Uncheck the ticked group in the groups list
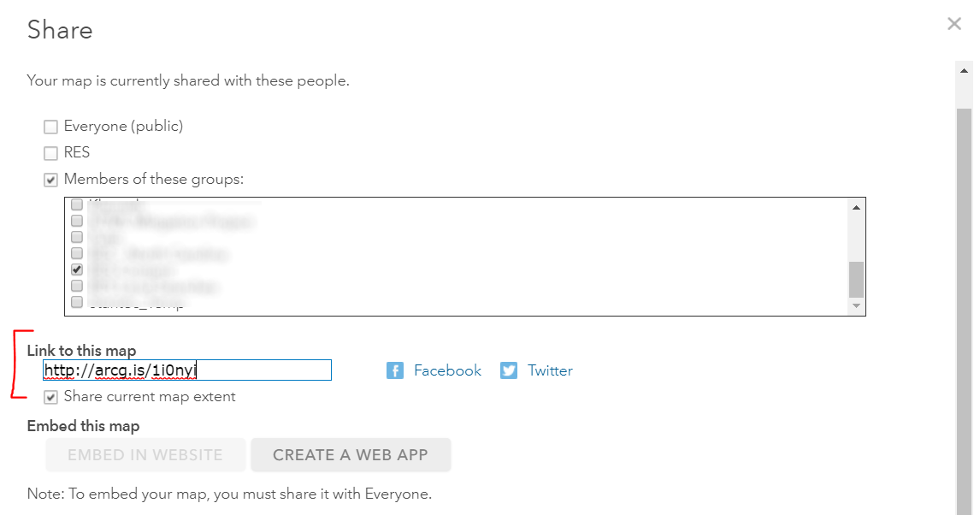 (77, 269)
